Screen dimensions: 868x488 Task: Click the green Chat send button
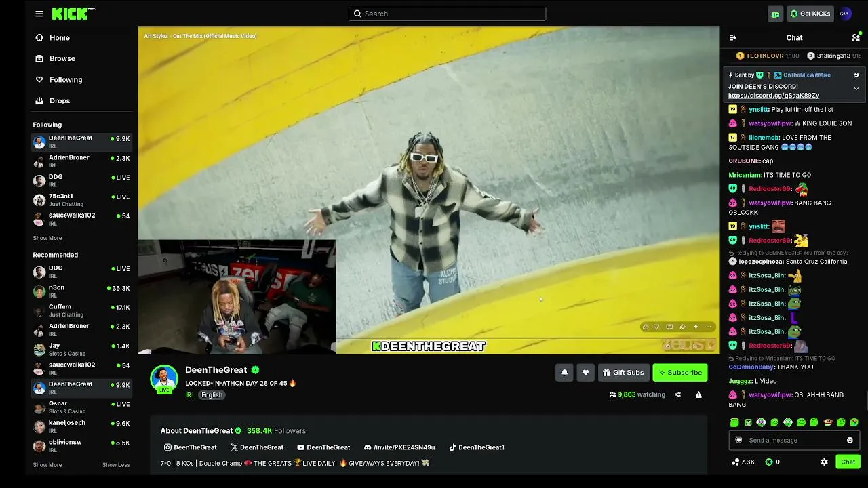coord(848,462)
